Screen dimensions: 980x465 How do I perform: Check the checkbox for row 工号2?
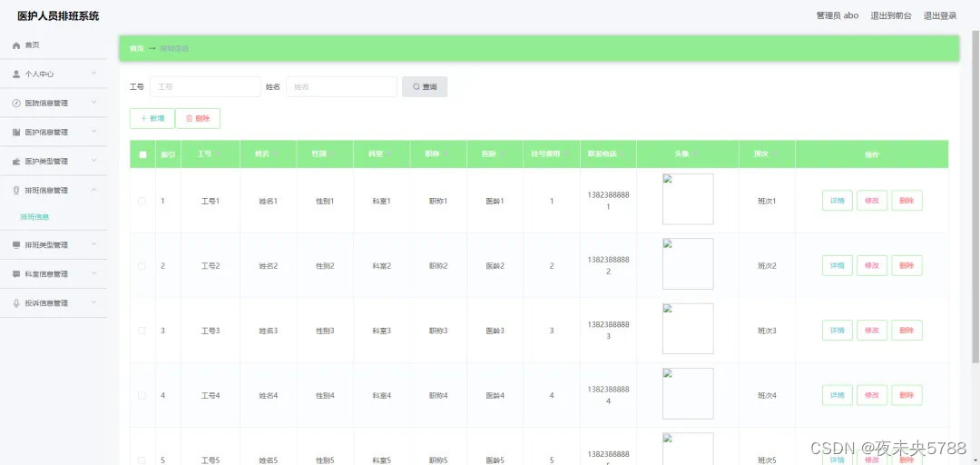point(142,266)
